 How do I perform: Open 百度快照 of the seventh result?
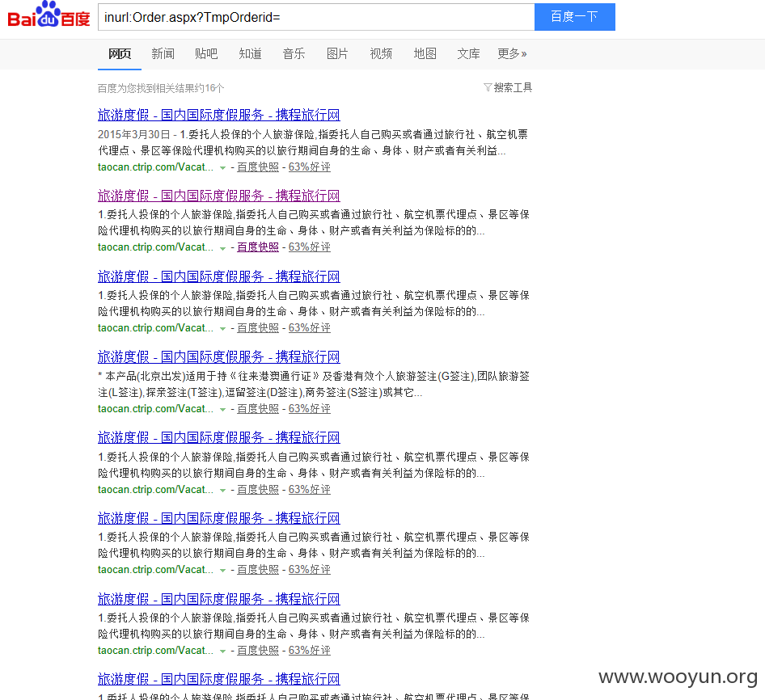258,650
